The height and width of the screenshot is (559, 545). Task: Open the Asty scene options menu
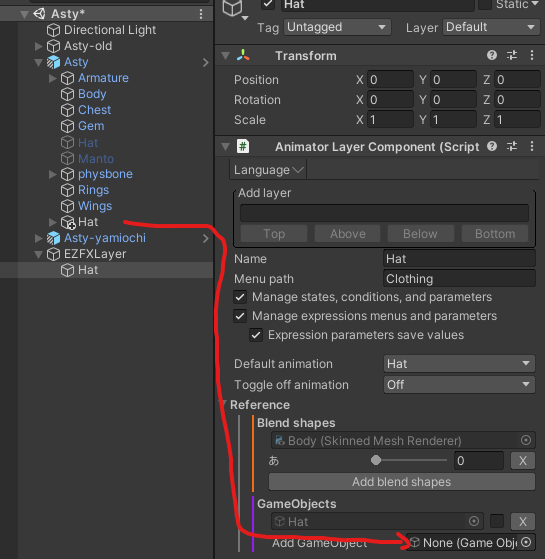pyautogui.click(x=201, y=14)
